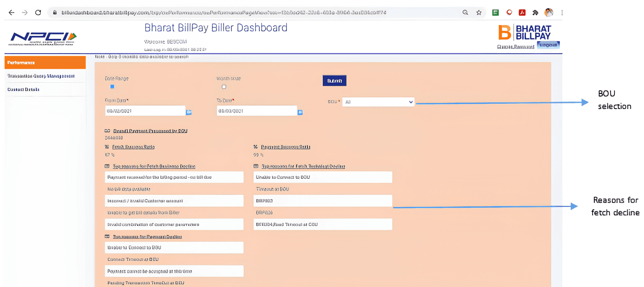
Task: Open Top reasons for Payment Decline link
Action: pos(148,236)
